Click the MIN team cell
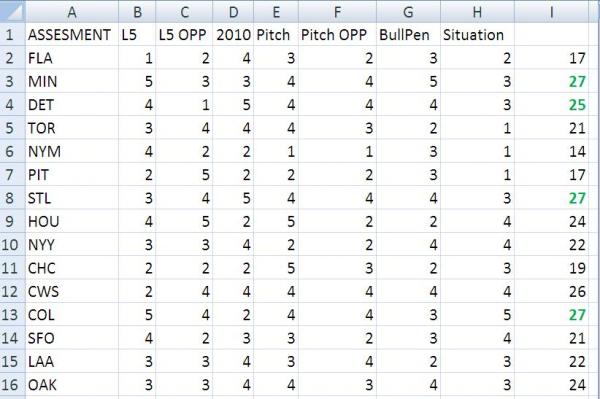600x399 pixels. [x=72, y=81]
